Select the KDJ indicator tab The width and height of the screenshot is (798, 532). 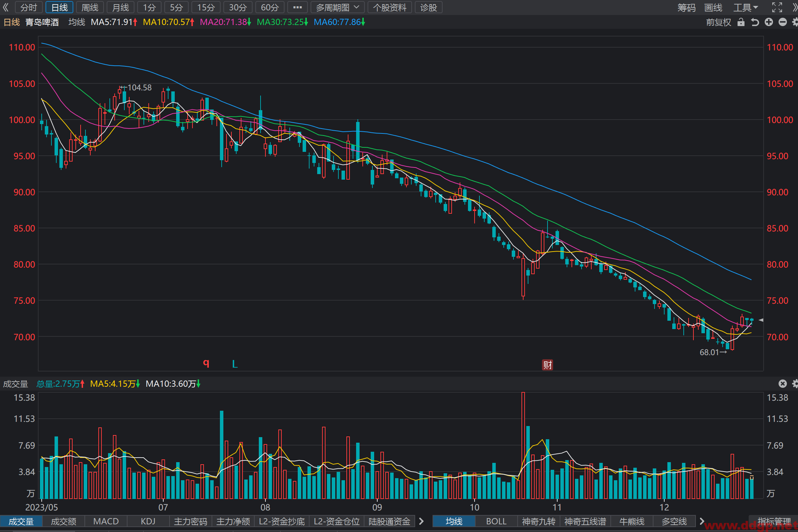pyautogui.click(x=148, y=521)
